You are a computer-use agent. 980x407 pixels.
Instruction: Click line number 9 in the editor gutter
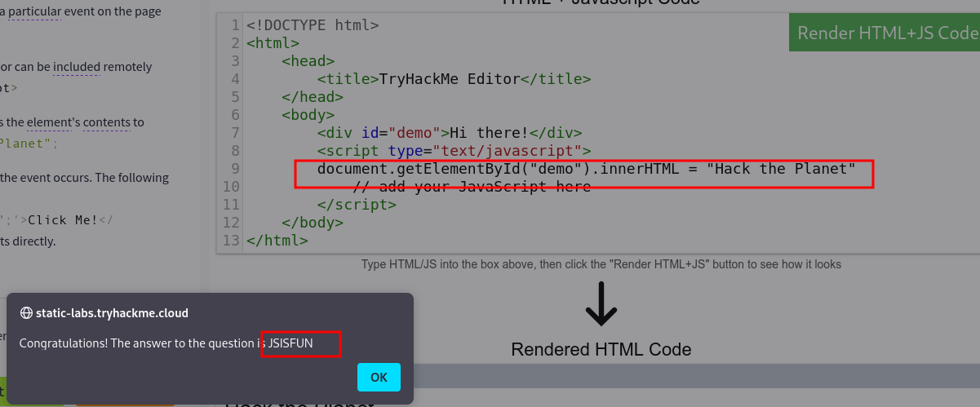point(235,169)
